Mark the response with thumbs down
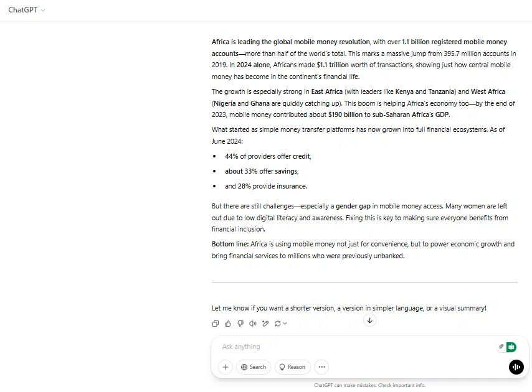Image resolution: width=532 pixels, height=392 pixels. pyautogui.click(x=240, y=324)
